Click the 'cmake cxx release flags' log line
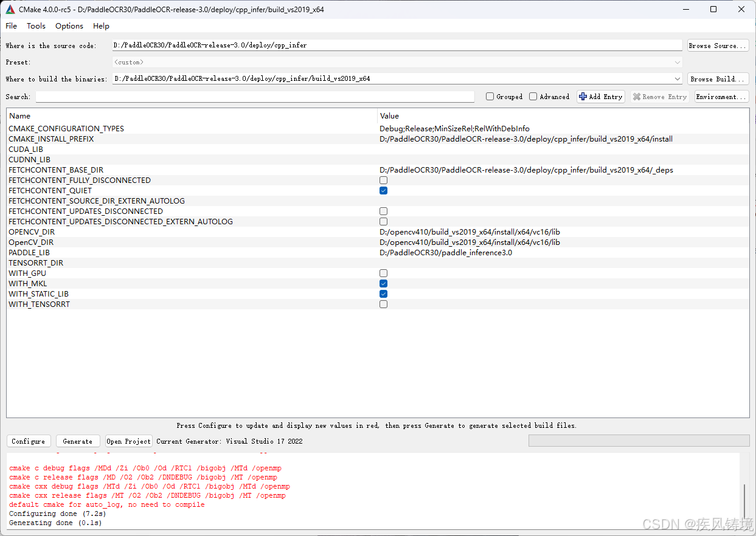The height and width of the screenshot is (536, 756). point(147,496)
